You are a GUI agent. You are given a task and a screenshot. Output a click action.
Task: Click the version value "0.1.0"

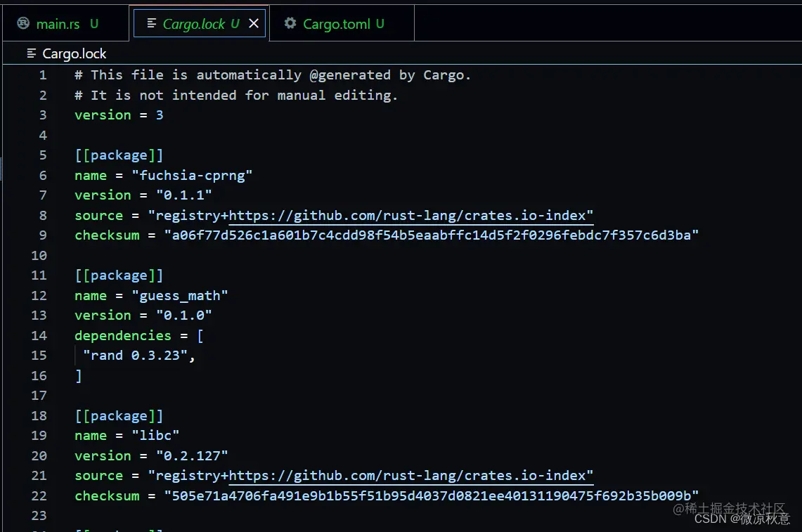183,316
